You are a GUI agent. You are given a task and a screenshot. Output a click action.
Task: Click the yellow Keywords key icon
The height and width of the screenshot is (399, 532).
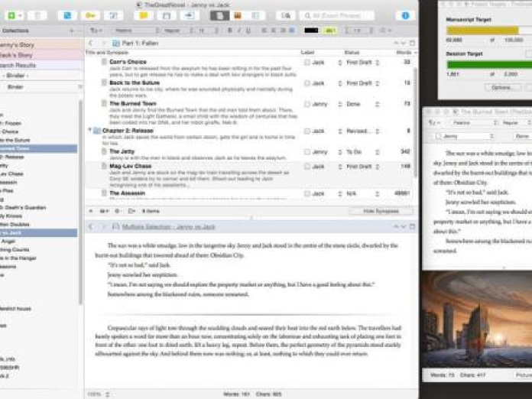click(x=89, y=15)
